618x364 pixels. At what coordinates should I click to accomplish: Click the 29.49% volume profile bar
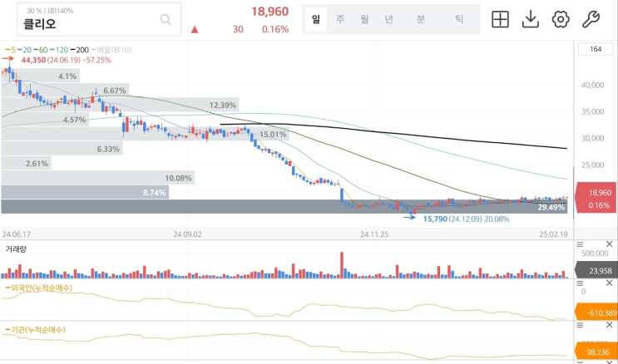284,206
